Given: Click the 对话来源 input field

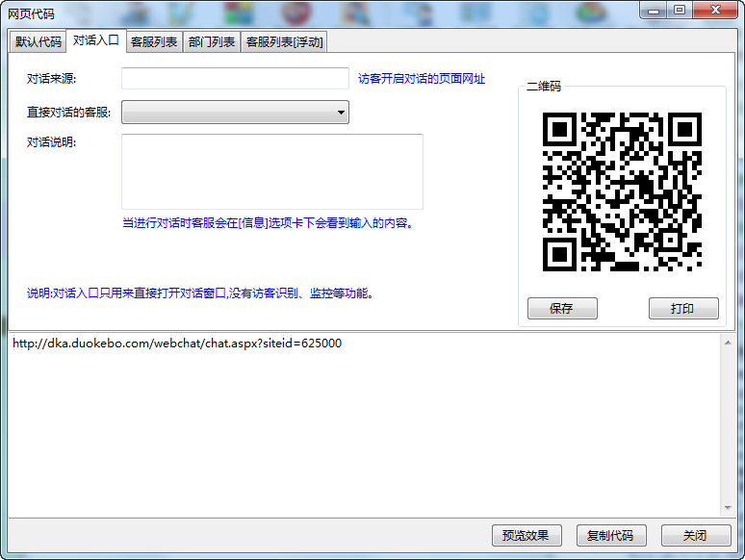Looking at the screenshot, I should pos(235,79).
